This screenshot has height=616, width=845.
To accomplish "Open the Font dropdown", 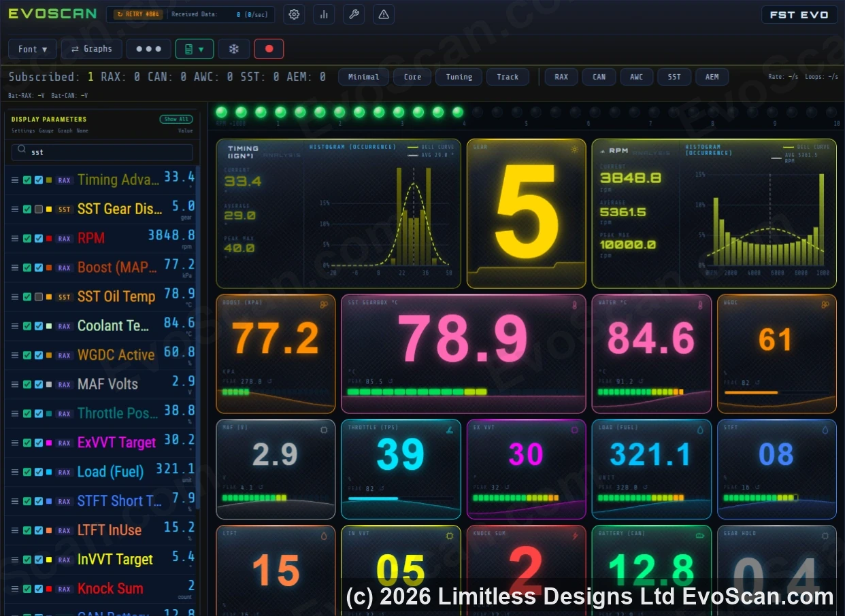I will pos(33,49).
